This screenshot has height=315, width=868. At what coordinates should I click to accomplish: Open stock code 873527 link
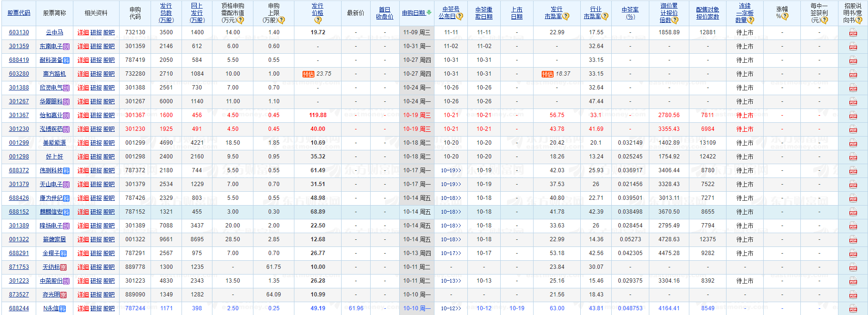coord(19,295)
